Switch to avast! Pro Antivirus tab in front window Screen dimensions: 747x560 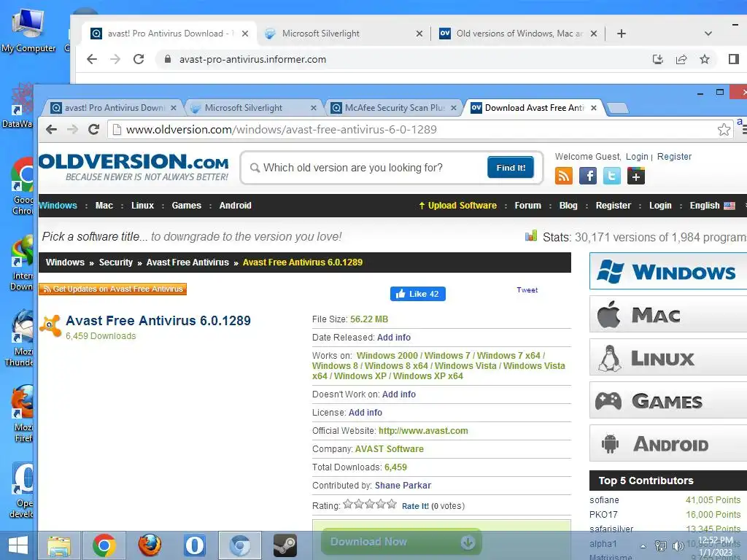click(x=113, y=108)
